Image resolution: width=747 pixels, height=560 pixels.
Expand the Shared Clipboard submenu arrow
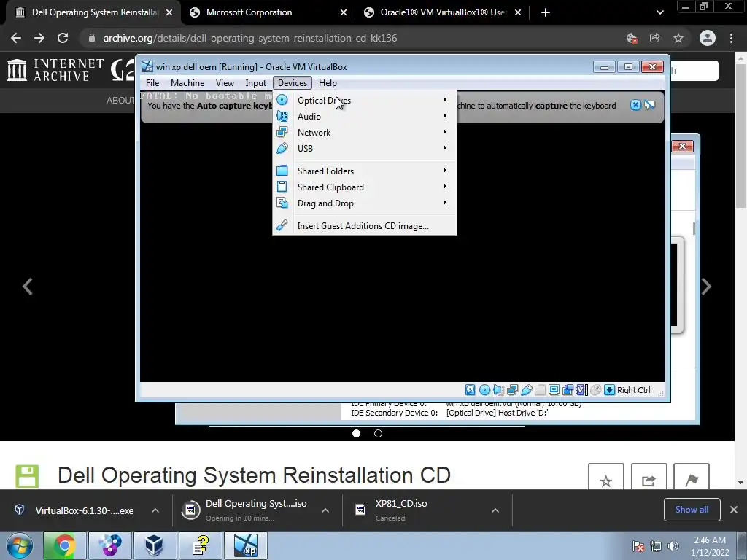tap(444, 187)
